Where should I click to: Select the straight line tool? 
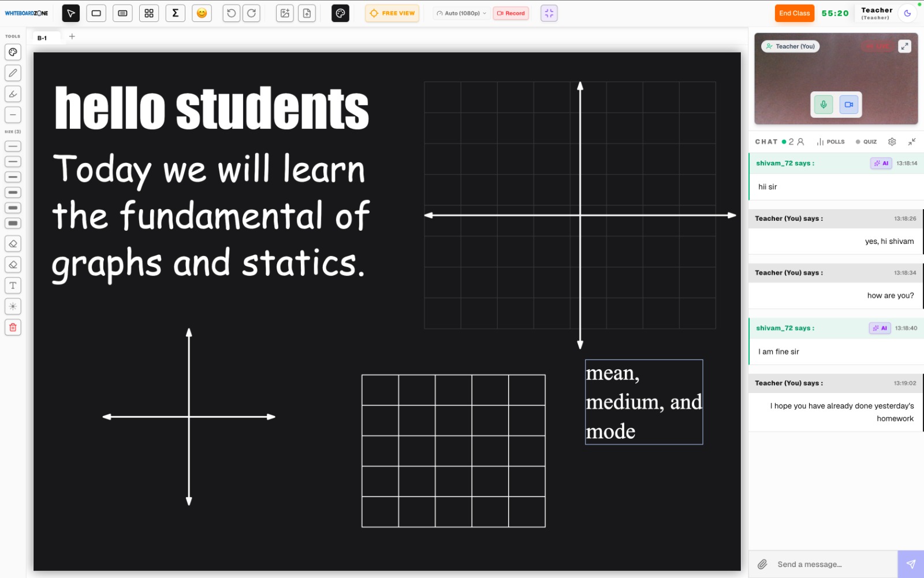coord(13,114)
